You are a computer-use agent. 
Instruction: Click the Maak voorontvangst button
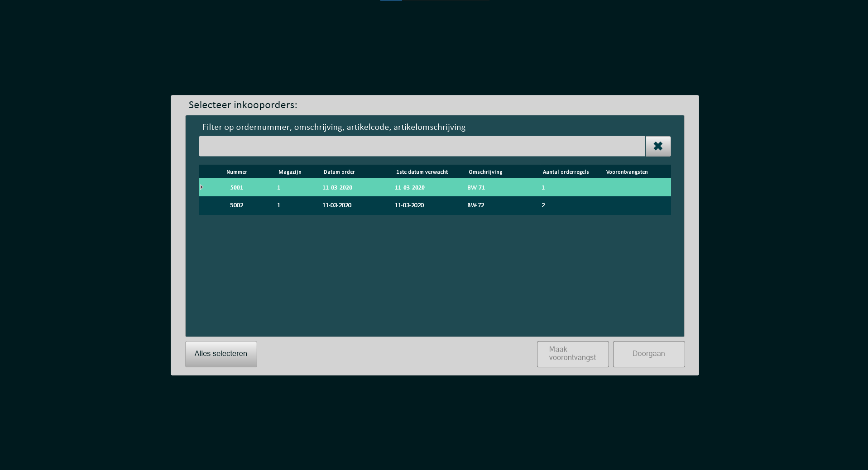pos(572,354)
